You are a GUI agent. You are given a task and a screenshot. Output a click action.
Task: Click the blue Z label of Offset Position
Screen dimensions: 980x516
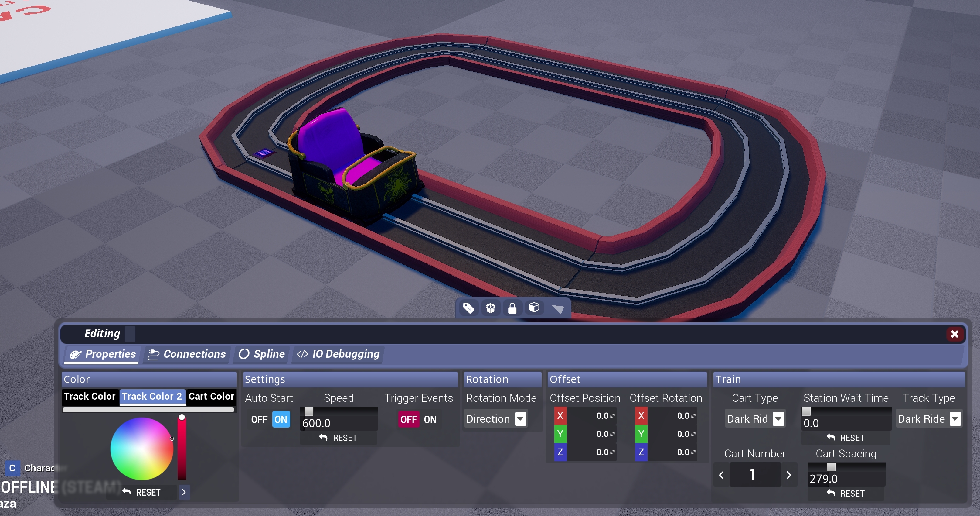560,452
